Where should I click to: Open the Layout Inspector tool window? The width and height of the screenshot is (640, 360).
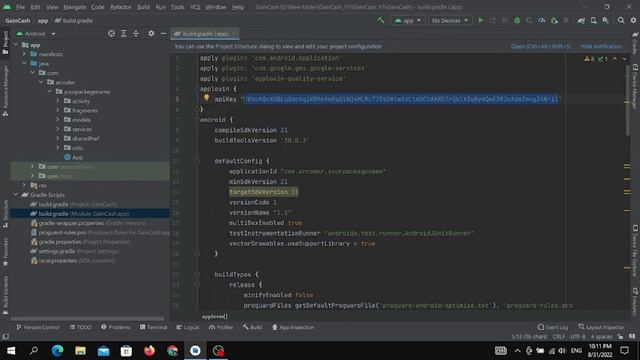pos(601,327)
